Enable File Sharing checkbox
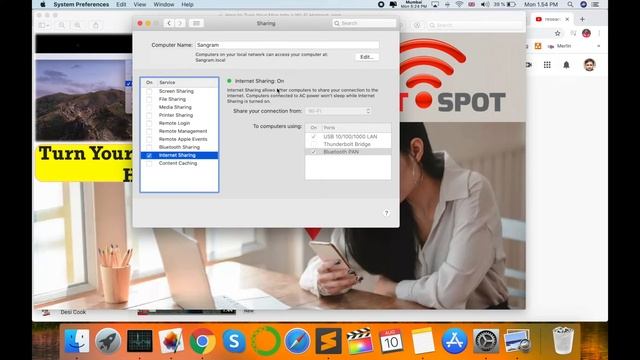The width and height of the screenshot is (640, 360). pos(149,99)
